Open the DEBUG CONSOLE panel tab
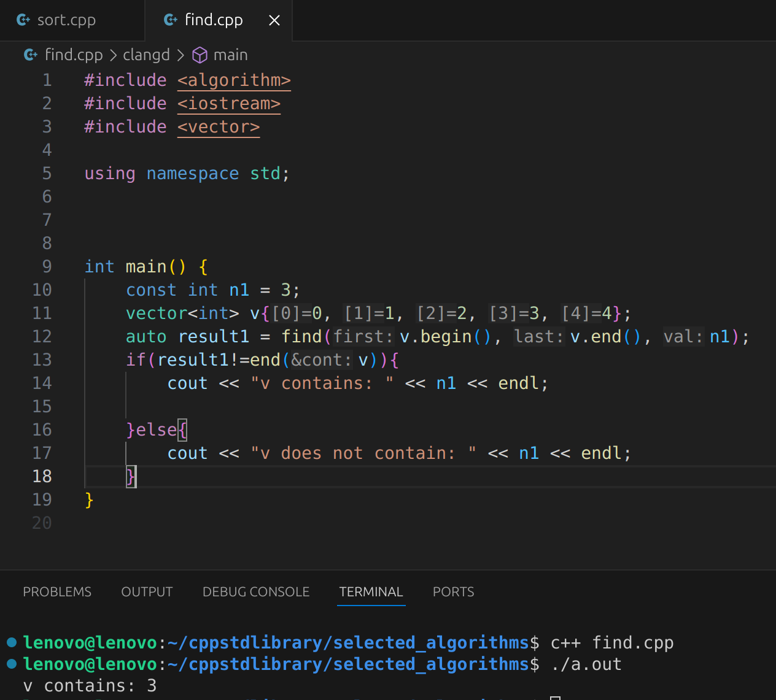This screenshot has height=700, width=776. point(256,592)
